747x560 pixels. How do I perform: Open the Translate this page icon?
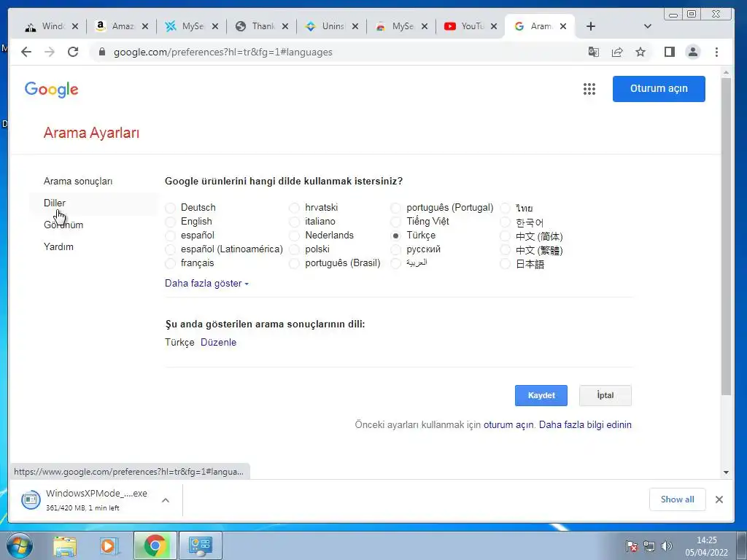[594, 52]
